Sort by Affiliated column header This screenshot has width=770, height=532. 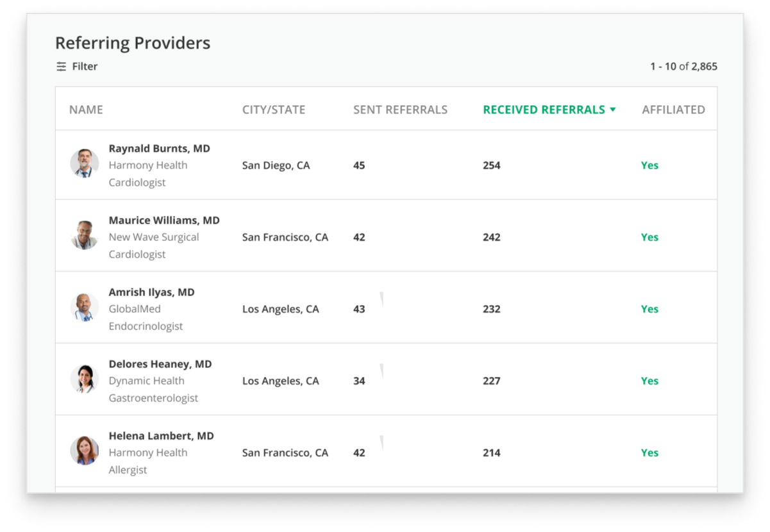673,110
